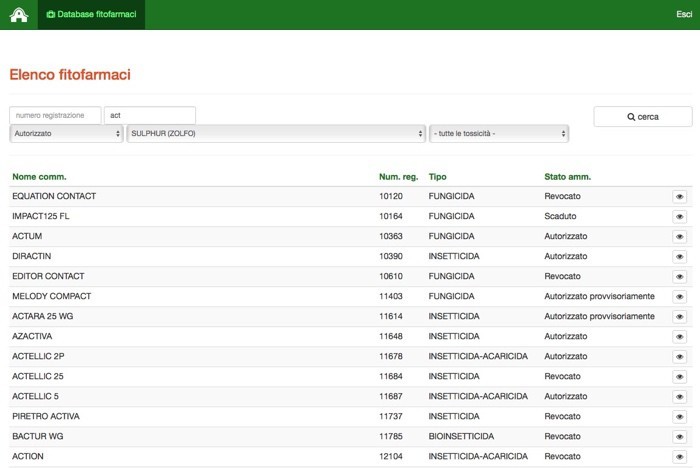Image resolution: width=700 pixels, height=468 pixels.
Task: Select the MELODY COMPACT product name
Action: 51,297
